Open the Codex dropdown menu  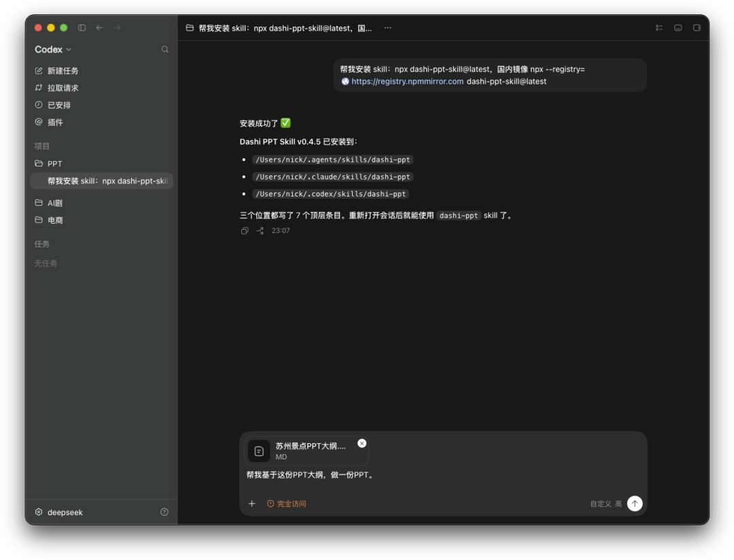click(53, 49)
